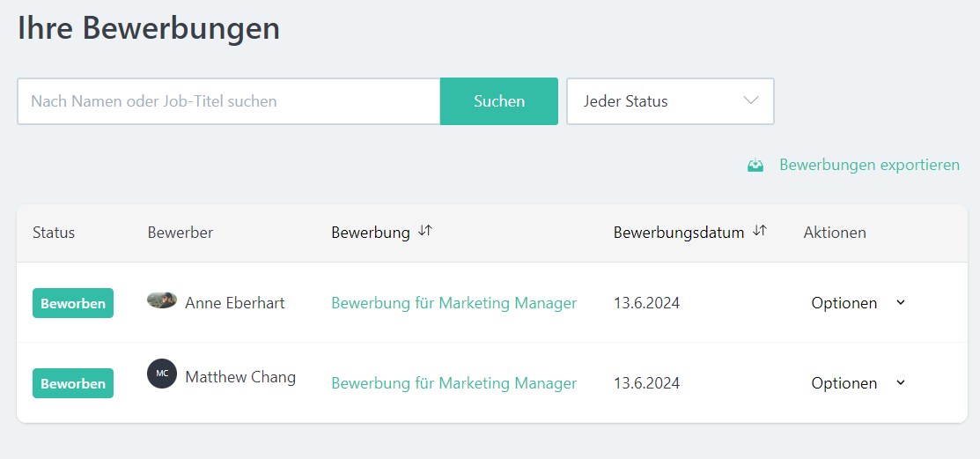Screen dimensions: 980x459
Task: Click the export icon beside Bewerbungen exportieren
Action: click(755, 165)
